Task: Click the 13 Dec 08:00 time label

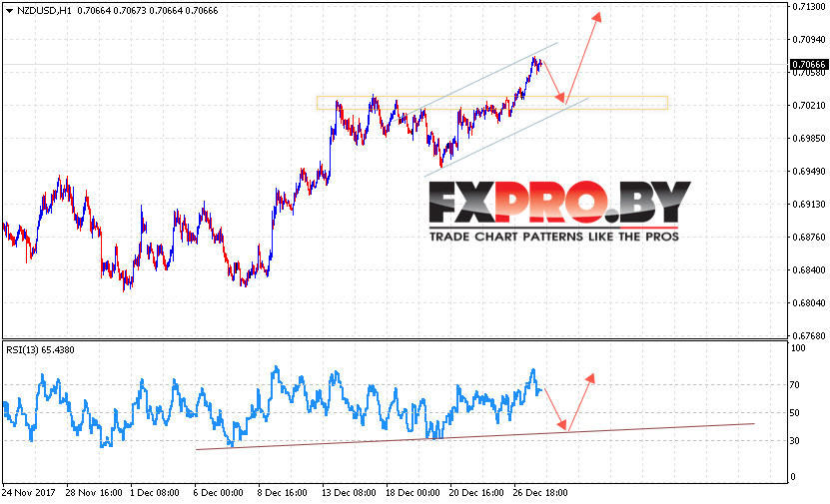Action: point(349,492)
